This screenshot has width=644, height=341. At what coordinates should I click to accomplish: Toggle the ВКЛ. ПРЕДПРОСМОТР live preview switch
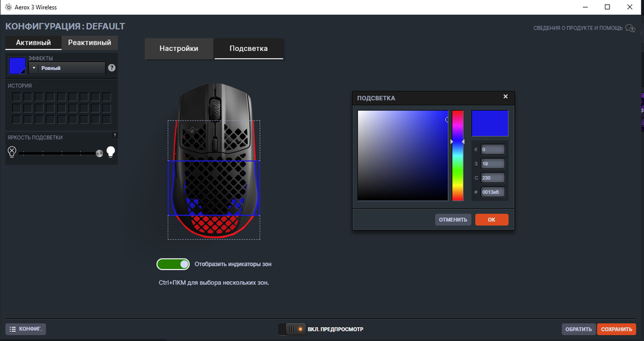292,329
